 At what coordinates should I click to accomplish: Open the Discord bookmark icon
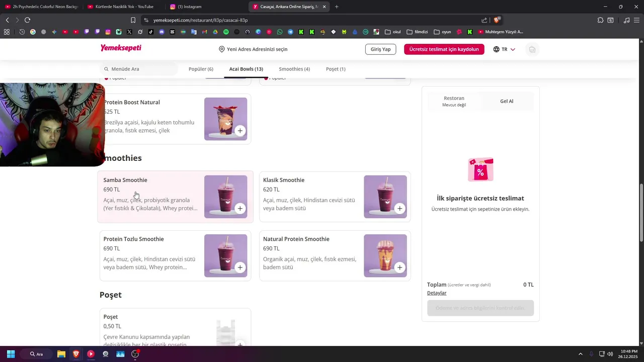[162, 32]
